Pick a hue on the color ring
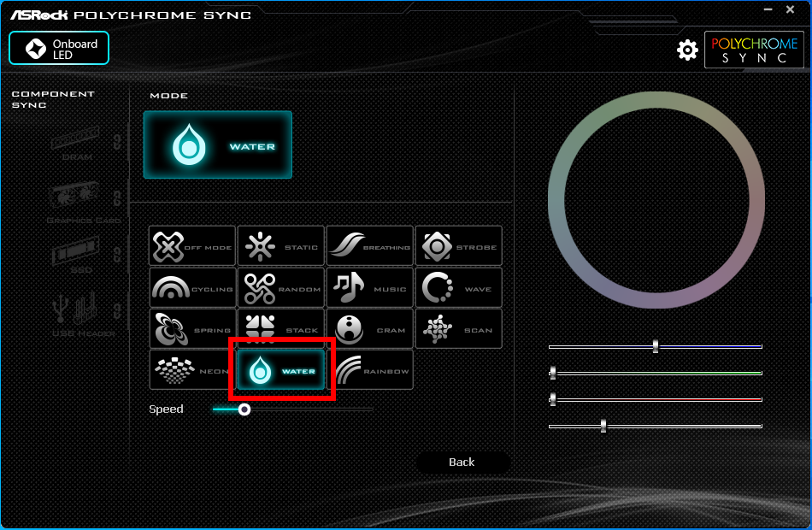 pos(656,100)
